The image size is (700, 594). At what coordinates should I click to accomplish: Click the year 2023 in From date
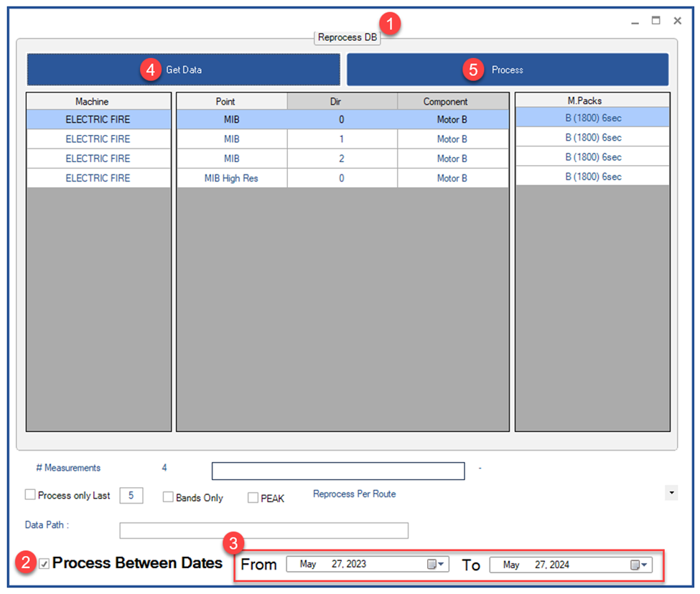pos(355,564)
